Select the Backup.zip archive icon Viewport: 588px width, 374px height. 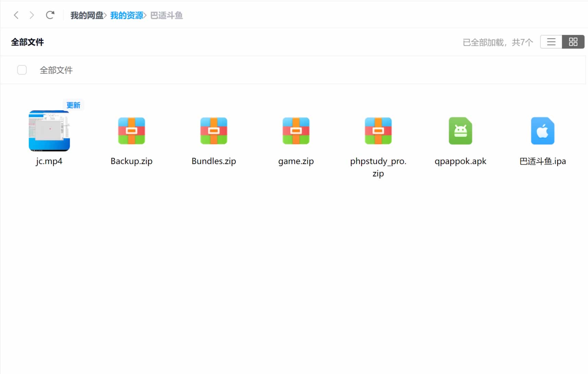(x=132, y=131)
